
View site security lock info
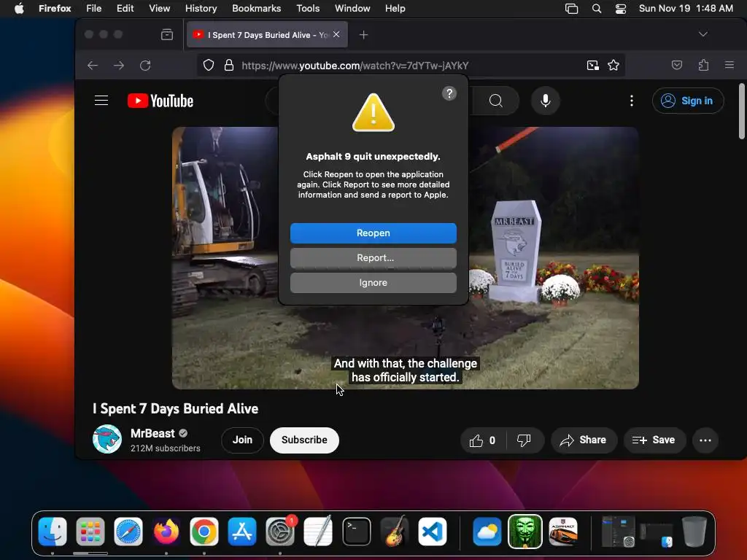click(x=228, y=65)
